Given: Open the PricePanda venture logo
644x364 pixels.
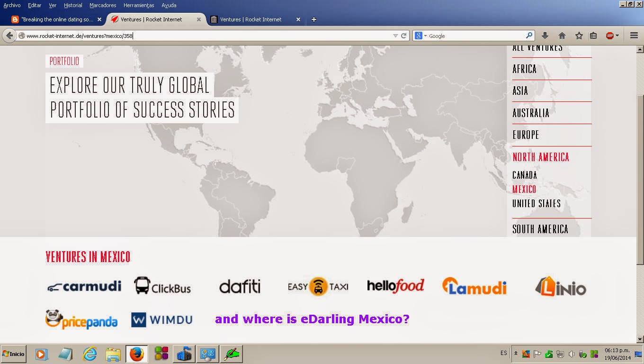Looking at the screenshot, I should pyautogui.click(x=81, y=319).
